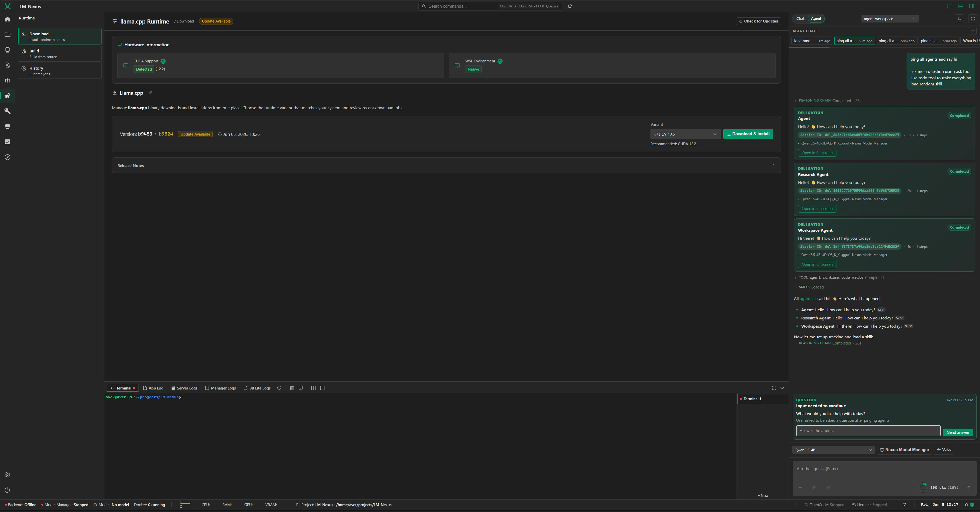Screen dimensions: 980x512
Task: Open the book library icon in the sidebar
Action: (x=7, y=81)
